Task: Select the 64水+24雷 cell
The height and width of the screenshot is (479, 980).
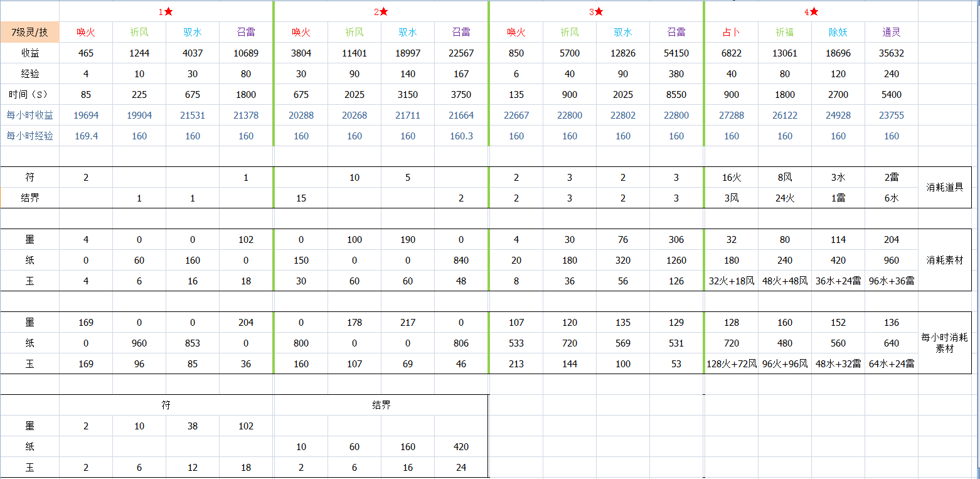Action: click(892, 363)
